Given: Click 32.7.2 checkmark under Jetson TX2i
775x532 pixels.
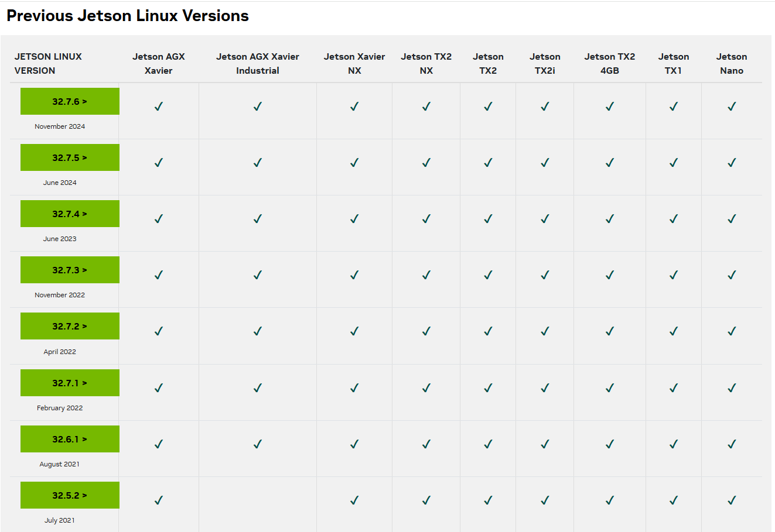Looking at the screenshot, I should pyautogui.click(x=545, y=331).
